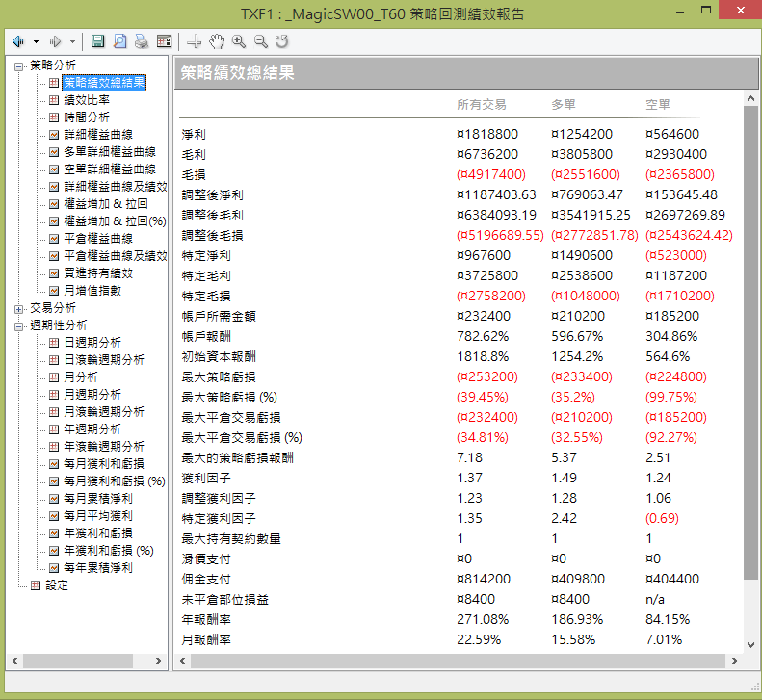Show 年獲利和虧損 chart
Screen dimensions: 762x700
98,533
